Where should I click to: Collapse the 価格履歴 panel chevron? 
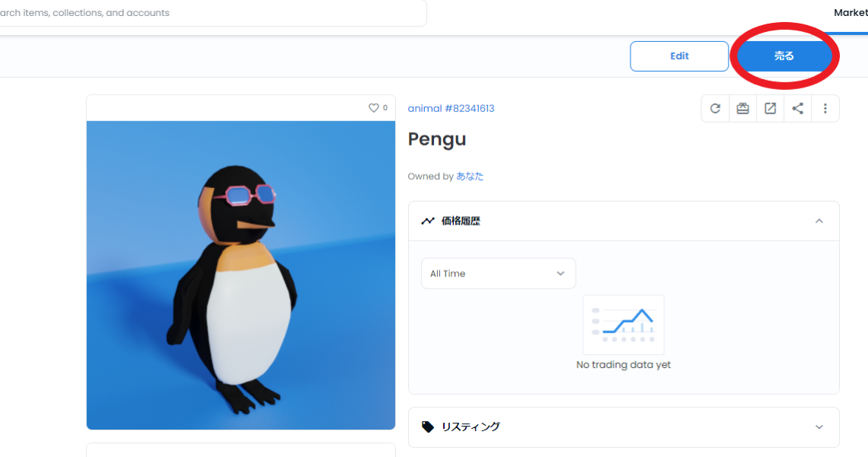coord(819,221)
